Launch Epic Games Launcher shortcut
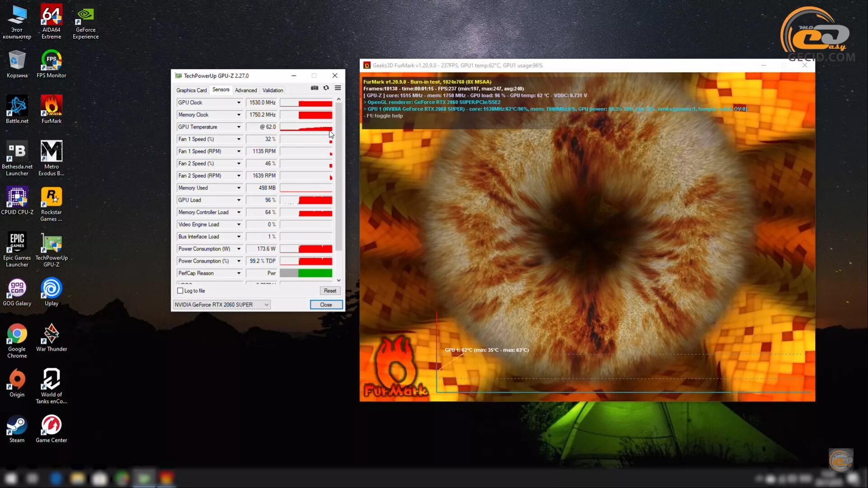 [17, 249]
